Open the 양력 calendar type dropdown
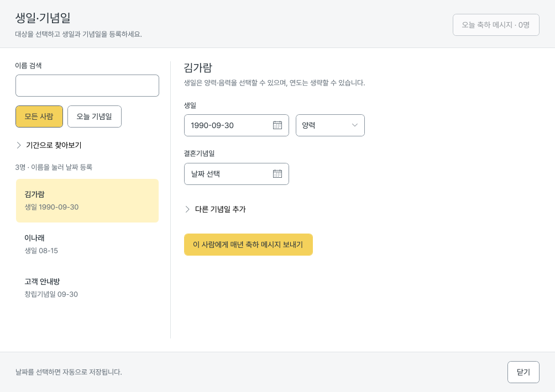The width and height of the screenshot is (555, 392). click(330, 125)
